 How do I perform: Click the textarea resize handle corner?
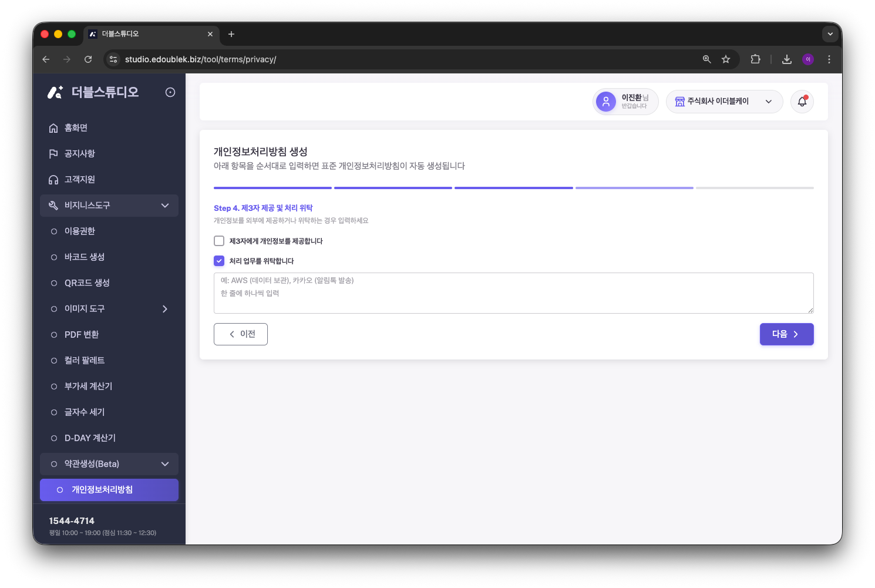[810, 310]
